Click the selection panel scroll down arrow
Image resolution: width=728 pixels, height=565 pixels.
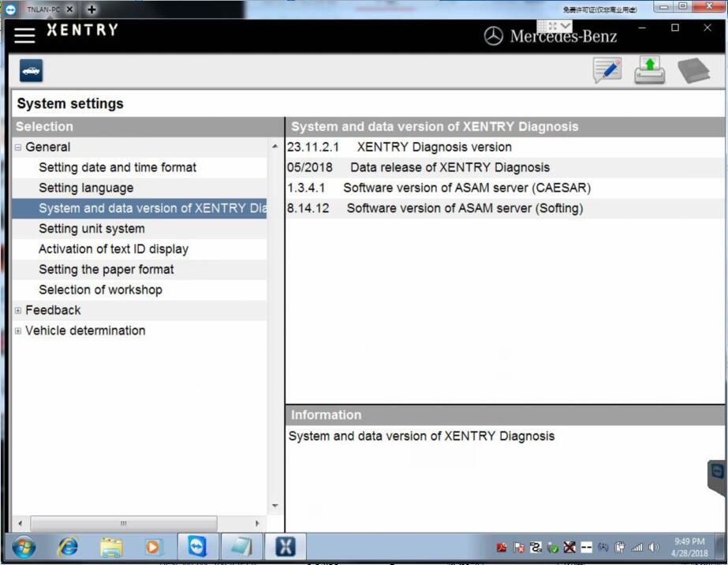click(274, 506)
